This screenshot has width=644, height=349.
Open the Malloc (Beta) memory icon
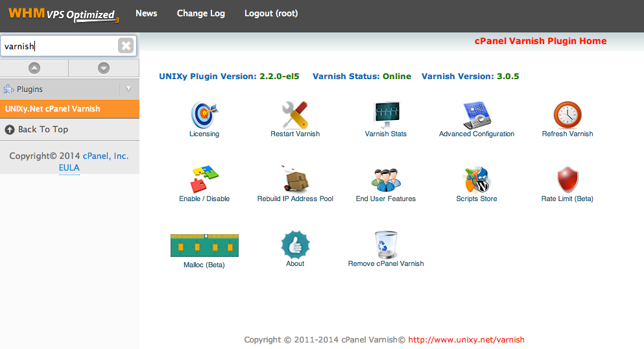click(204, 245)
